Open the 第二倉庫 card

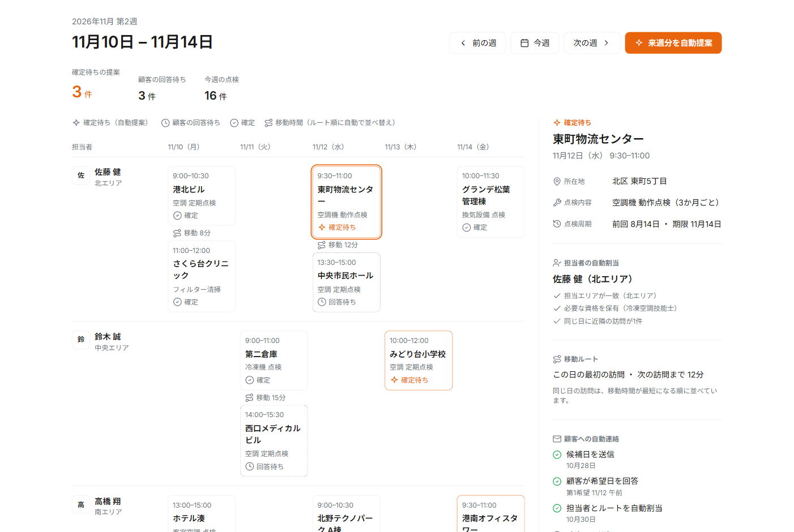point(274,361)
